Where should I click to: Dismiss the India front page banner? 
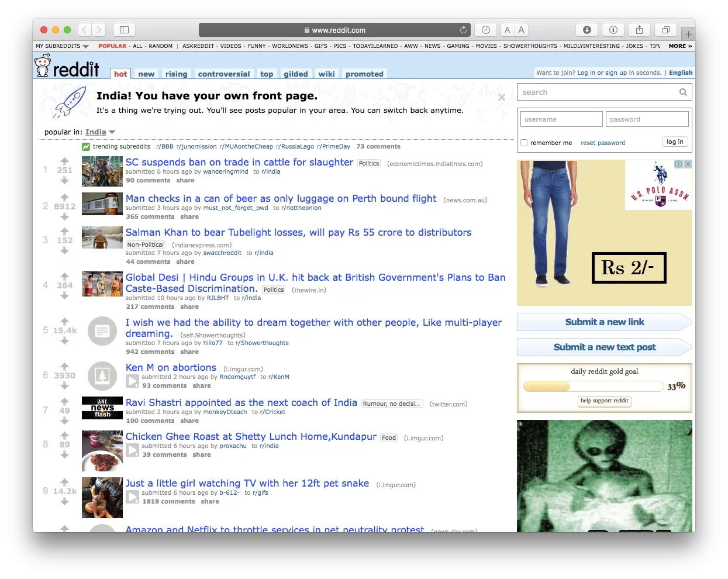coord(502,97)
